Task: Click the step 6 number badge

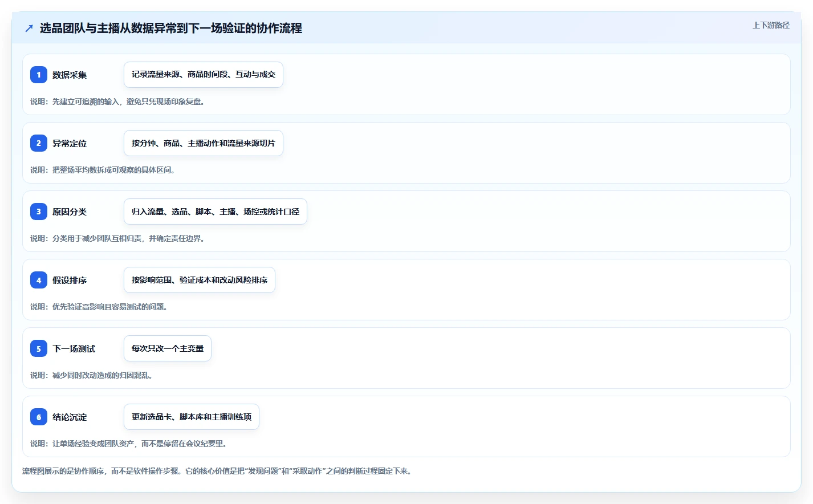Action: (x=39, y=417)
